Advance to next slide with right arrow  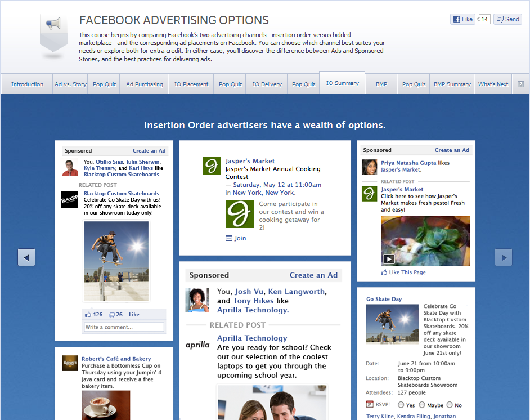point(504,257)
